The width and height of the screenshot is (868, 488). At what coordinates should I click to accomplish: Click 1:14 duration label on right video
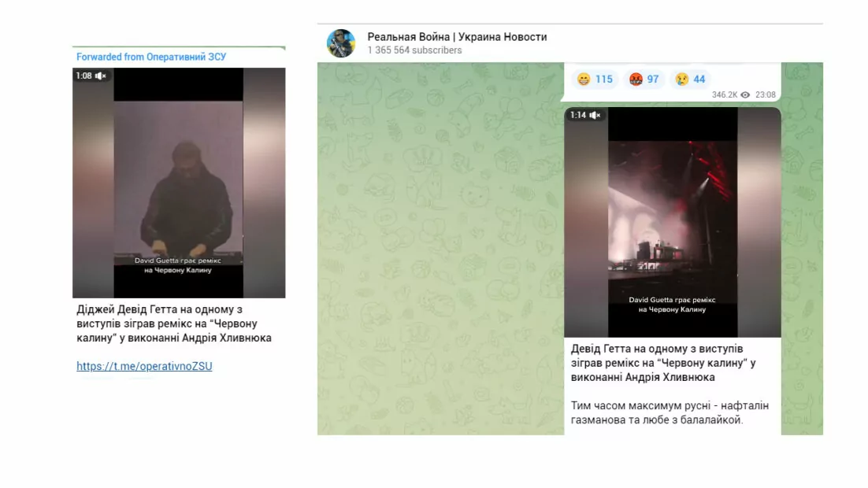[578, 115]
